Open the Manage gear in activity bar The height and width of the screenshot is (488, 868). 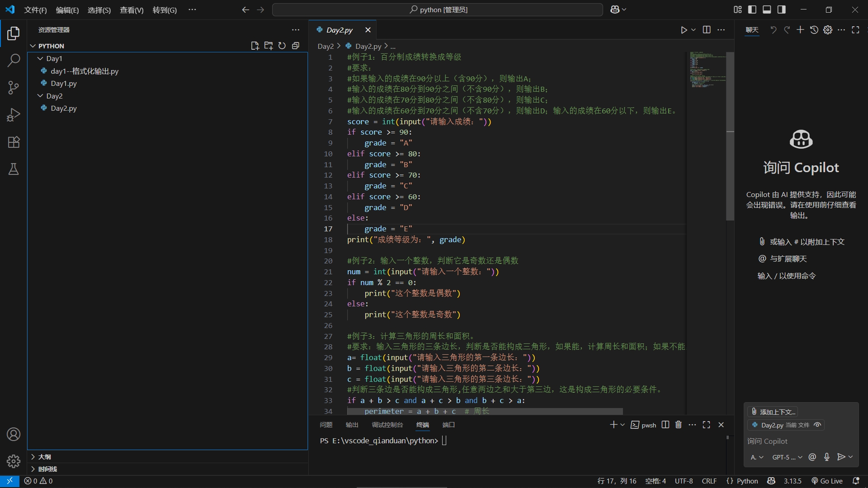click(14, 461)
